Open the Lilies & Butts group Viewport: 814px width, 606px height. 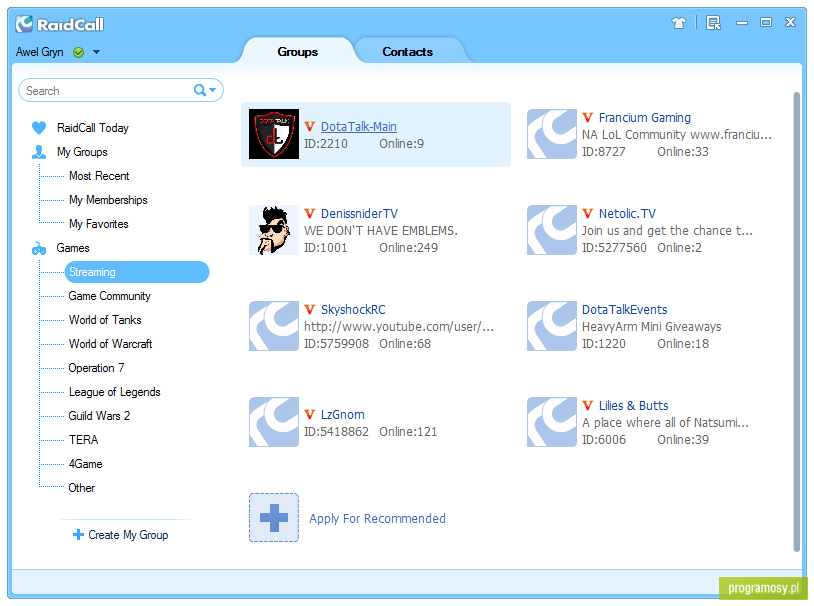(x=633, y=406)
